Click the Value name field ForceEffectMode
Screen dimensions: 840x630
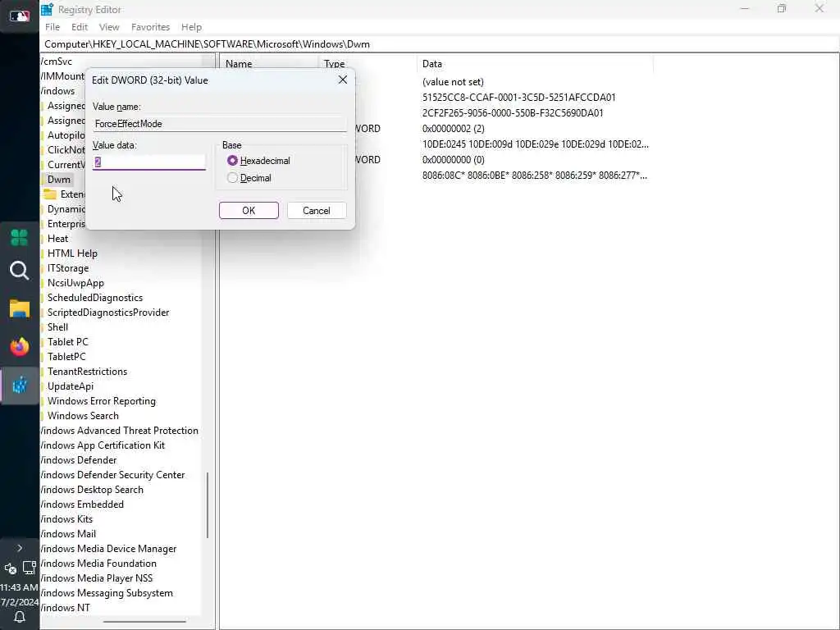pos(220,124)
